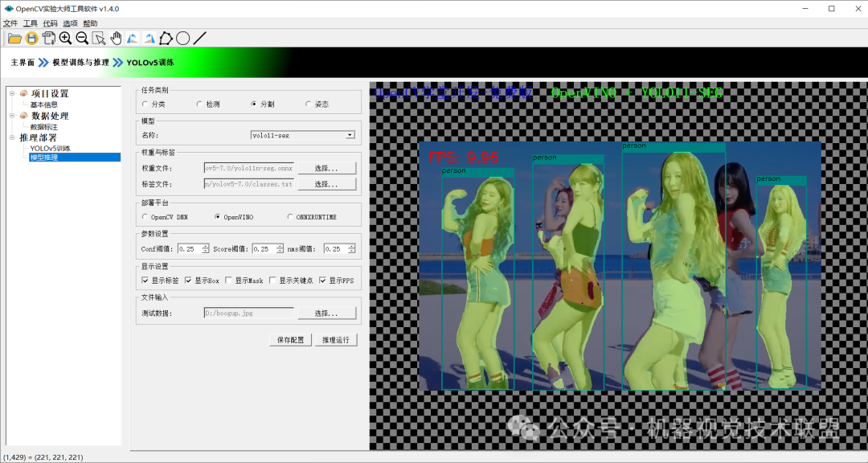Decrease the nms阈值 spinner value
The image size is (868, 463).
(351, 252)
